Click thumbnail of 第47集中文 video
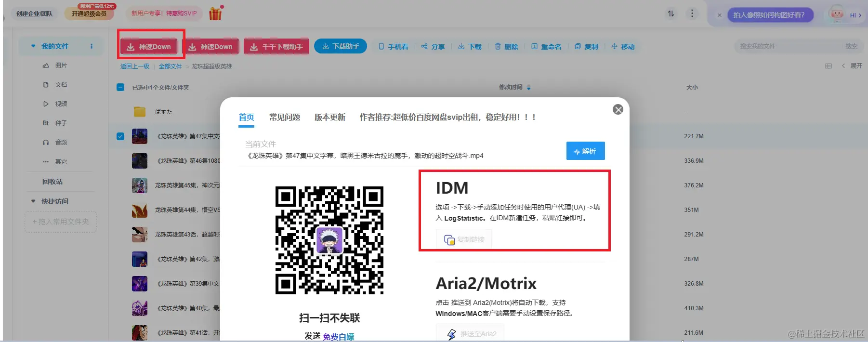The width and height of the screenshot is (868, 342). click(140, 136)
